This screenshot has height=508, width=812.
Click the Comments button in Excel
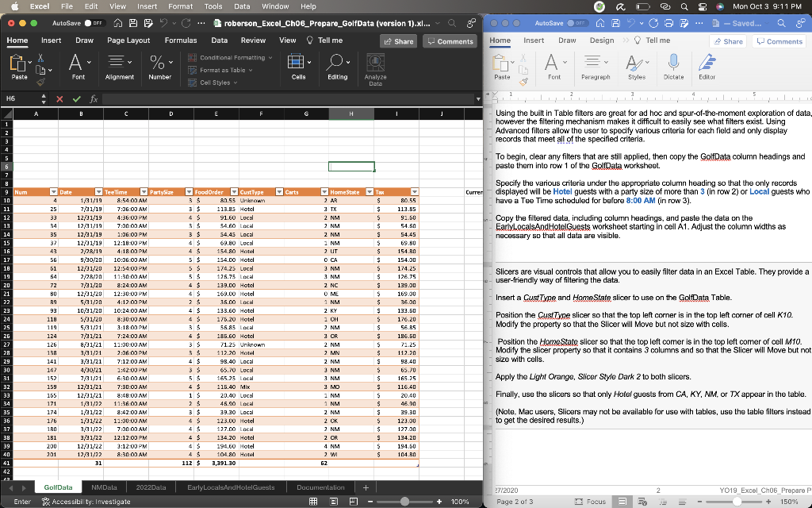click(x=450, y=41)
